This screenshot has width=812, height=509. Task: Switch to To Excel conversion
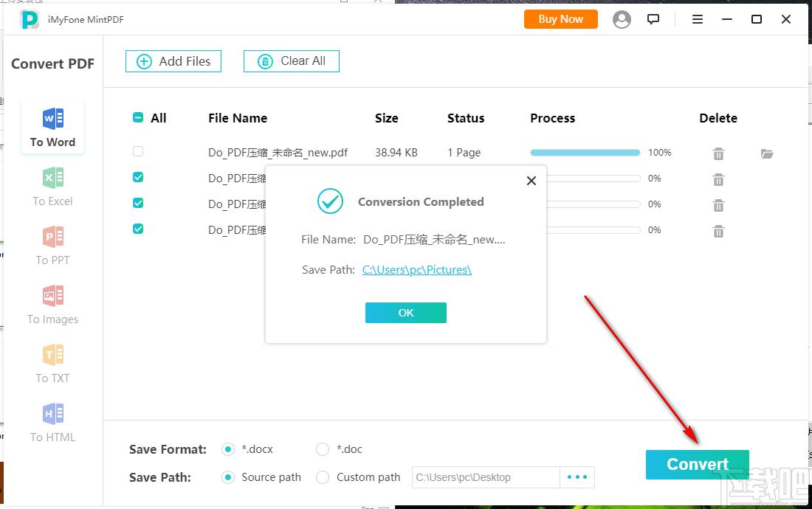pyautogui.click(x=53, y=187)
